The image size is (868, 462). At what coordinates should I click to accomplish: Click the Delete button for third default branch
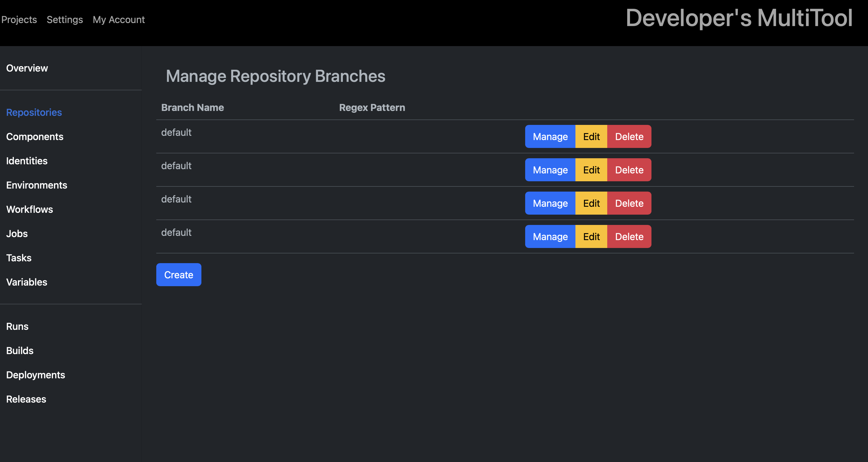coord(629,203)
